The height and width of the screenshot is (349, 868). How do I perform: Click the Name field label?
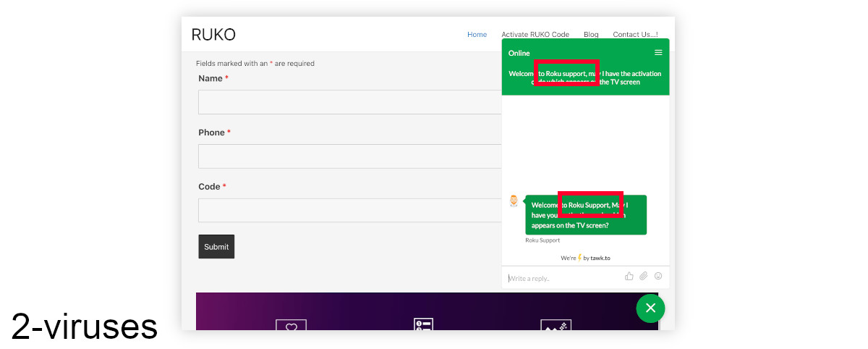[x=213, y=78]
